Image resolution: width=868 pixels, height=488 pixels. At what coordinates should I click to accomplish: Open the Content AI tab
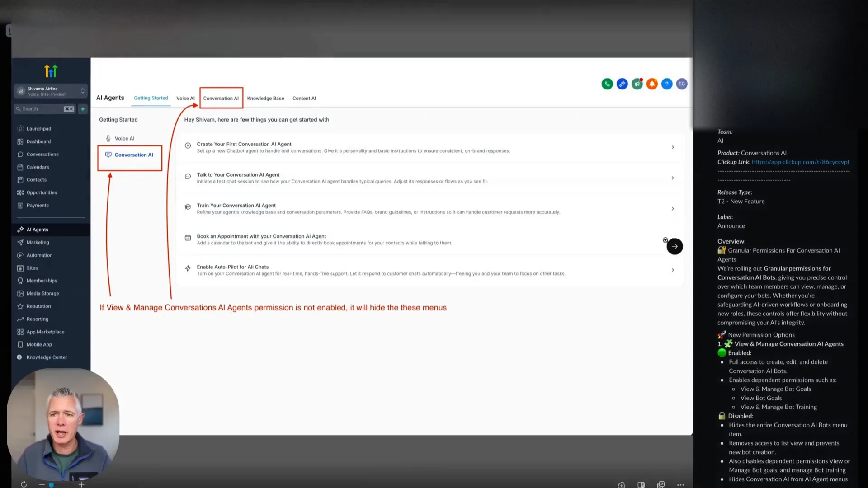coord(304,98)
